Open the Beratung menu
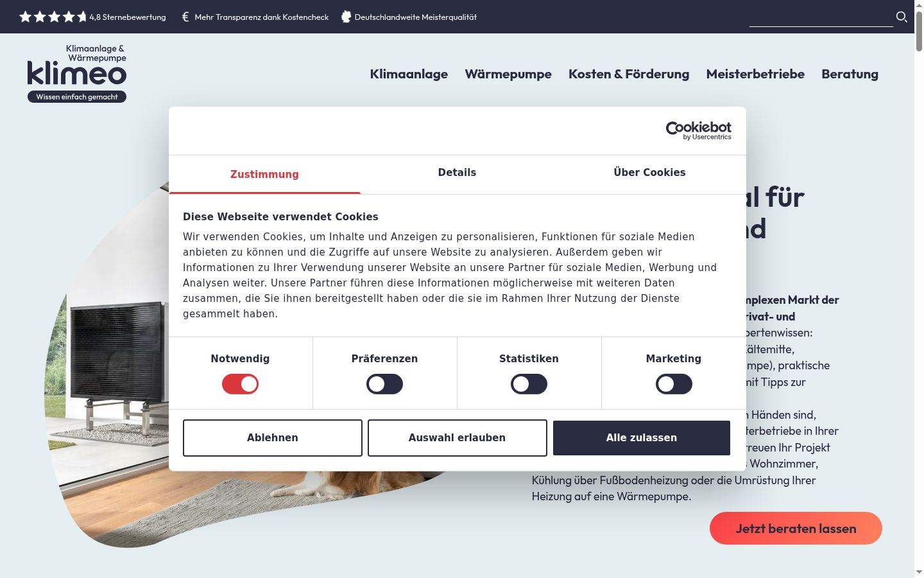The width and height of the screenshot is (924, 578). pos(850,74)
